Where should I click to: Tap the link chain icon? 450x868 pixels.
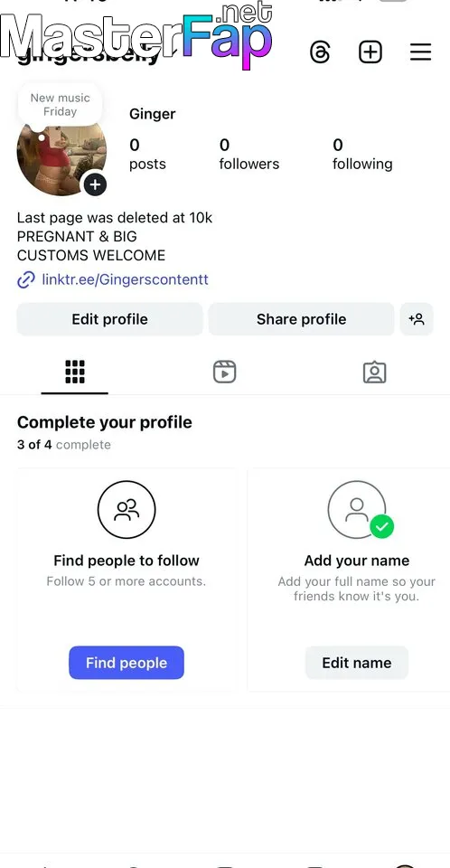click(26, 280)
